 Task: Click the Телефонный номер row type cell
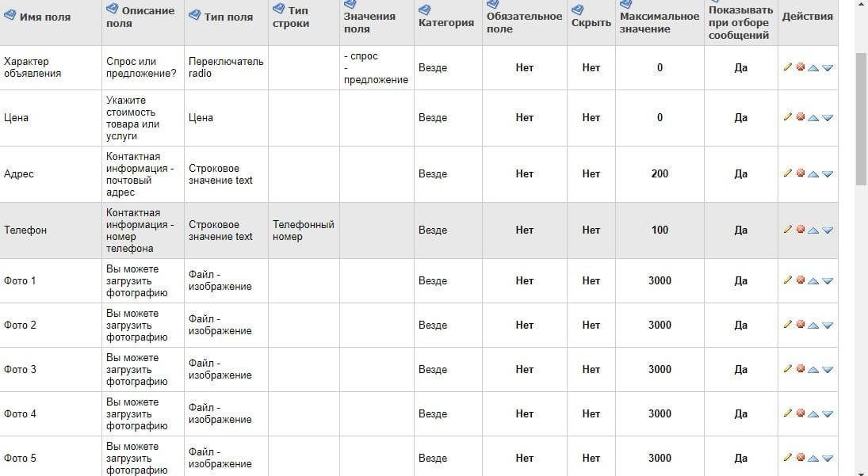(304, 230)
